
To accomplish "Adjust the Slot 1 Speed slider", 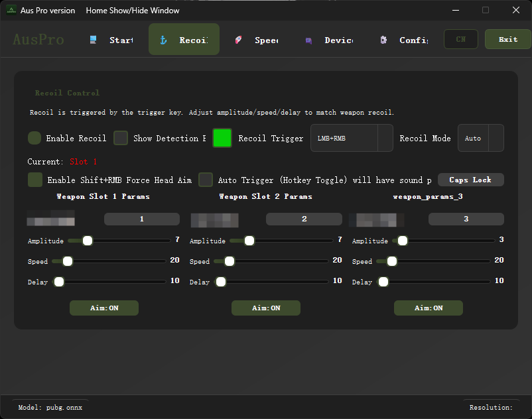I will 109,261.
